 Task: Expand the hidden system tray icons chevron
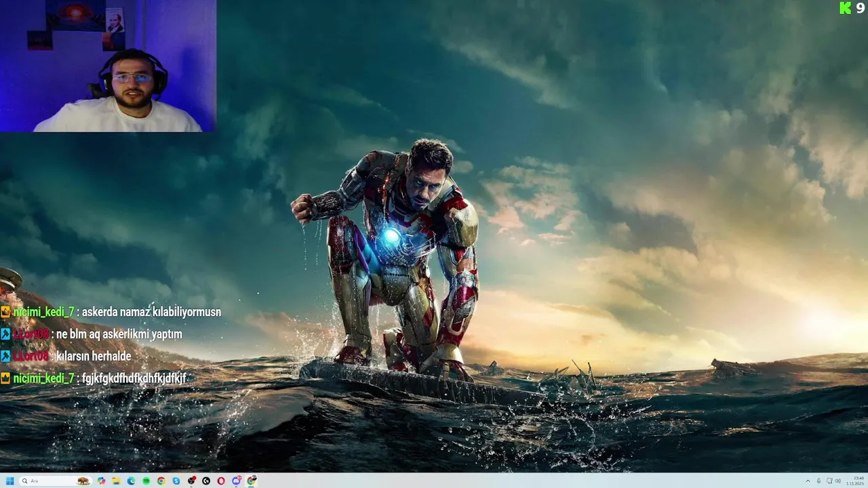(808, 481)
